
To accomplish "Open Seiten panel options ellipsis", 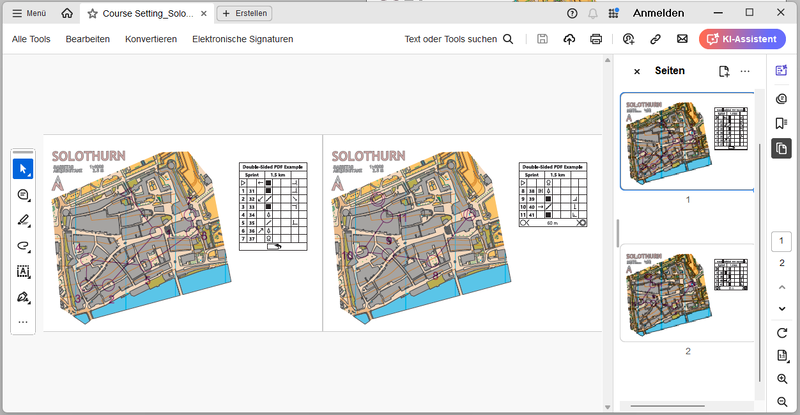I will point(745,71).
